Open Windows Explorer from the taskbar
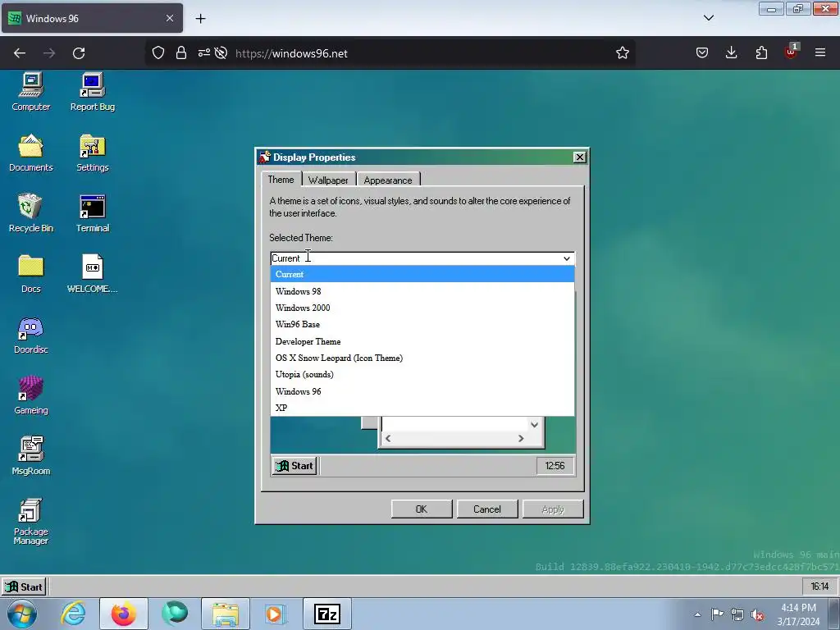 pos(226,614)
